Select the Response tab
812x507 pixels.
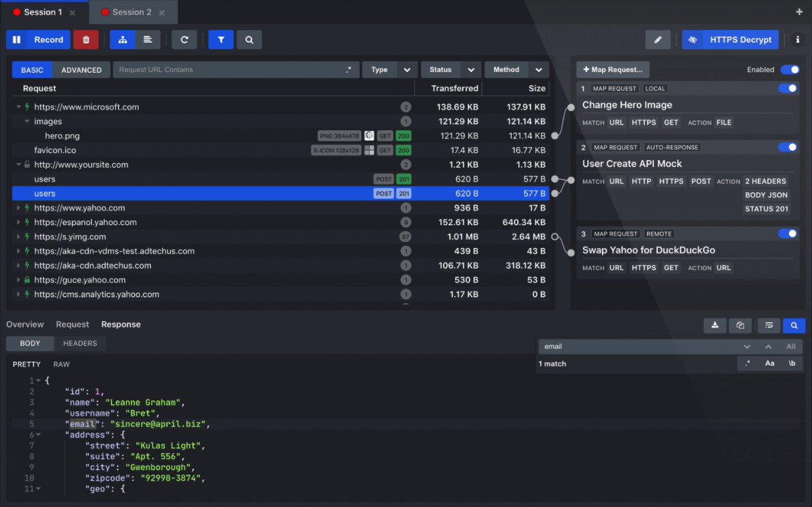tap(121, 324)
